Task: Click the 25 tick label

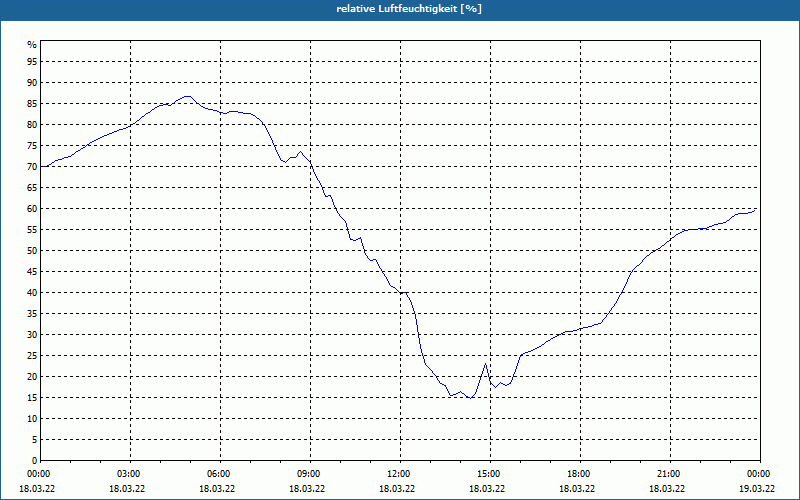Action: pyautogui.click(x=32, y=356)
